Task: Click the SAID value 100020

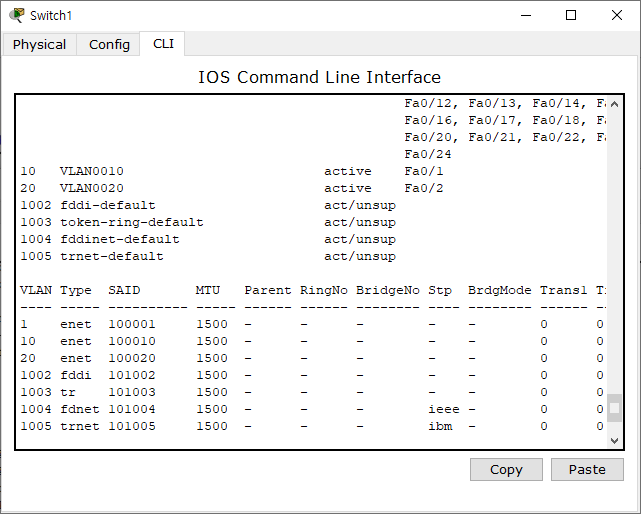Action: (132, 358)
